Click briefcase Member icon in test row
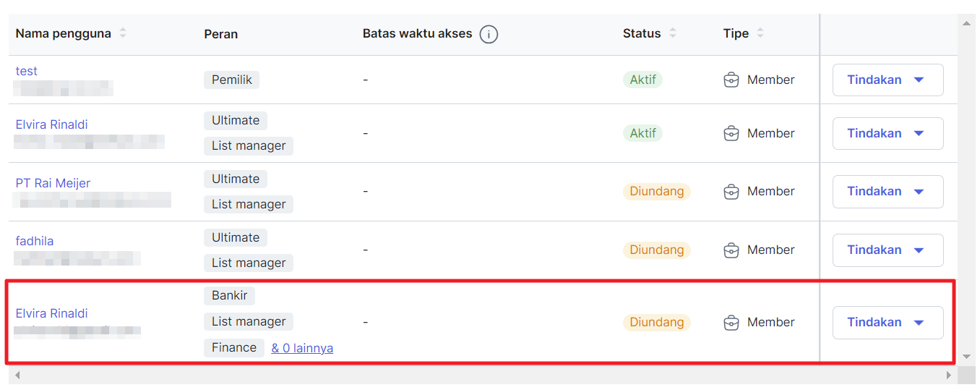 pyautogui.click(x=731, y=80)
